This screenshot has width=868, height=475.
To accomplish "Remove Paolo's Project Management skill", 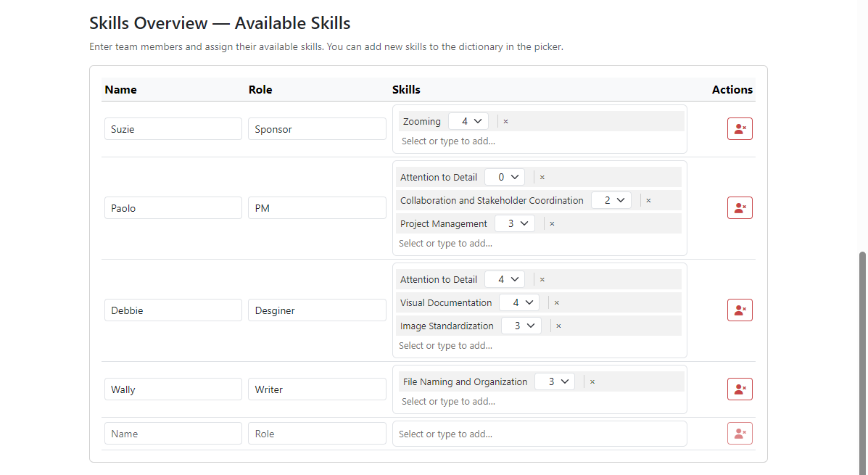I will point(552,223).
